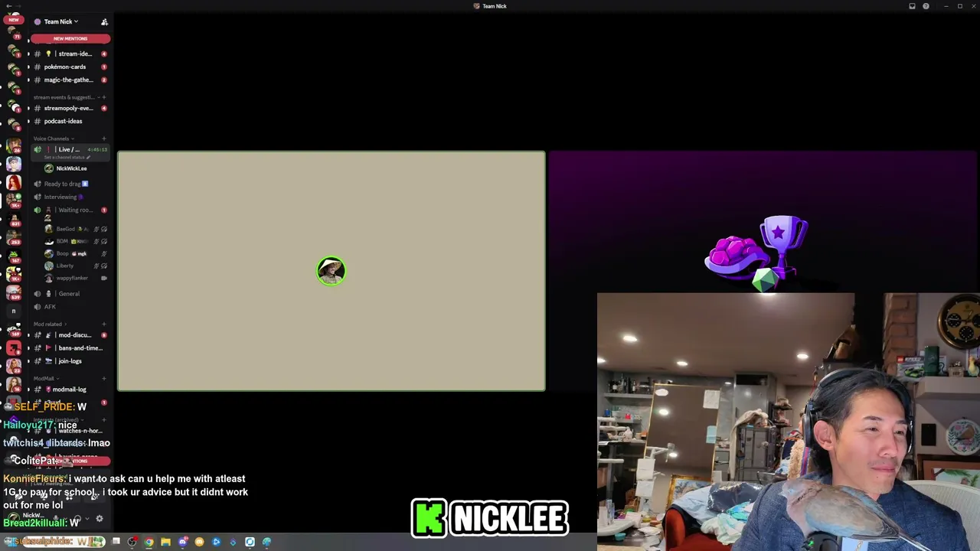The image size is (980, 551).
Task: Switch to Discord via taskbar icon
Action: coord(183,542)
